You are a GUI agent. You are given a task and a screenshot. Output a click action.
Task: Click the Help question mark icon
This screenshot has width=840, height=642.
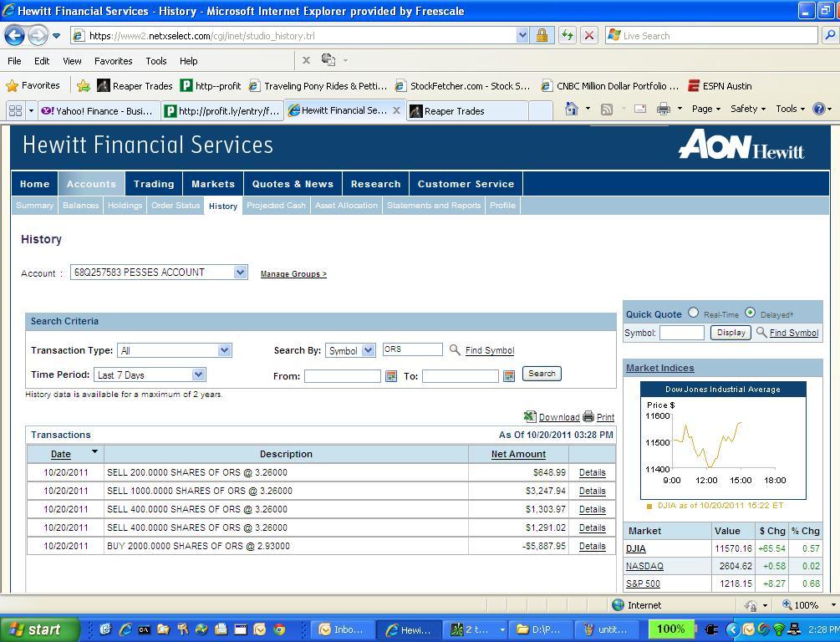[x=818, y=110]
